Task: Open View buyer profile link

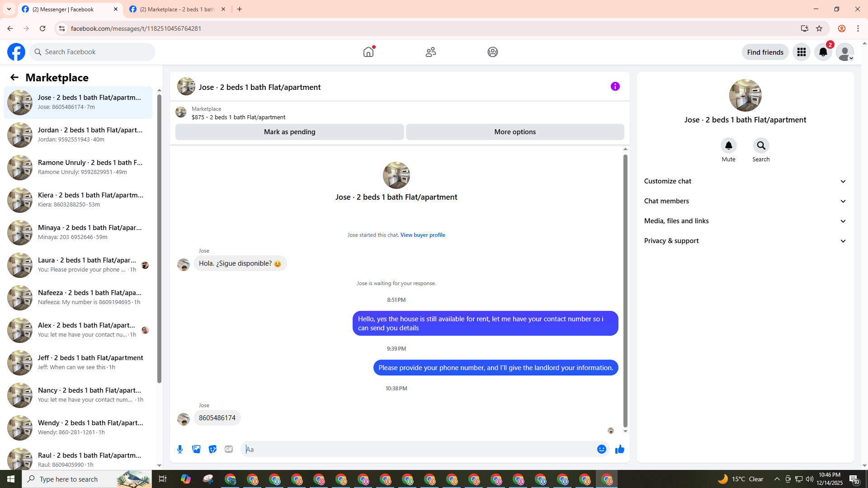Action: 423,235
